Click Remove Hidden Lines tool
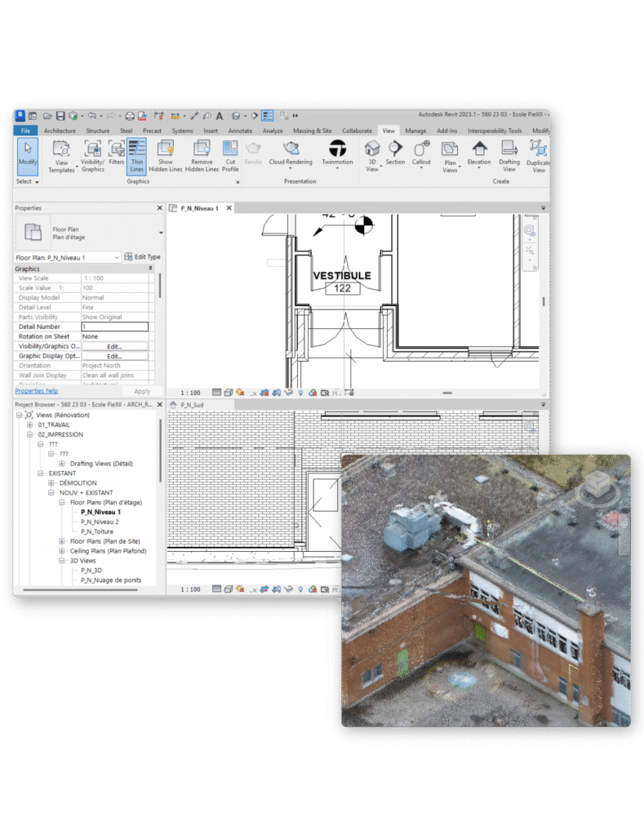 (x=202, y=156)
